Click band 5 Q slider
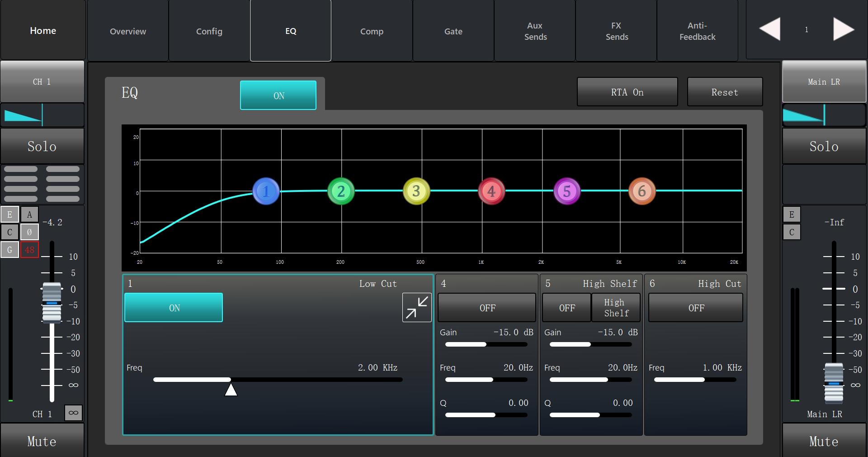This screenshot has height=457, width=868. (591, 415)
